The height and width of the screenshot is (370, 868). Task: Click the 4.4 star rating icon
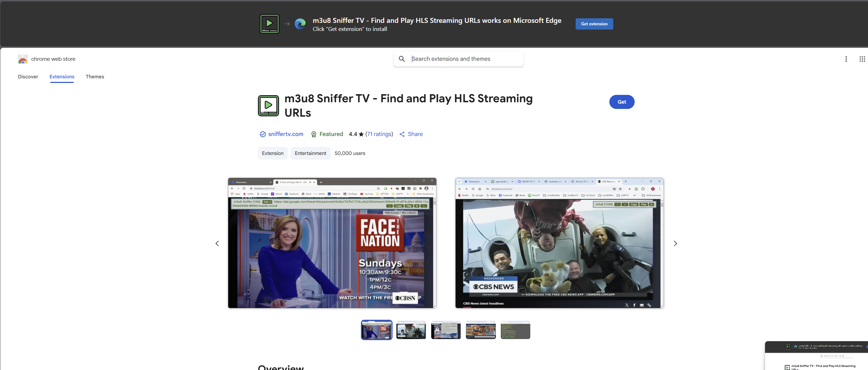click(361, 134)
